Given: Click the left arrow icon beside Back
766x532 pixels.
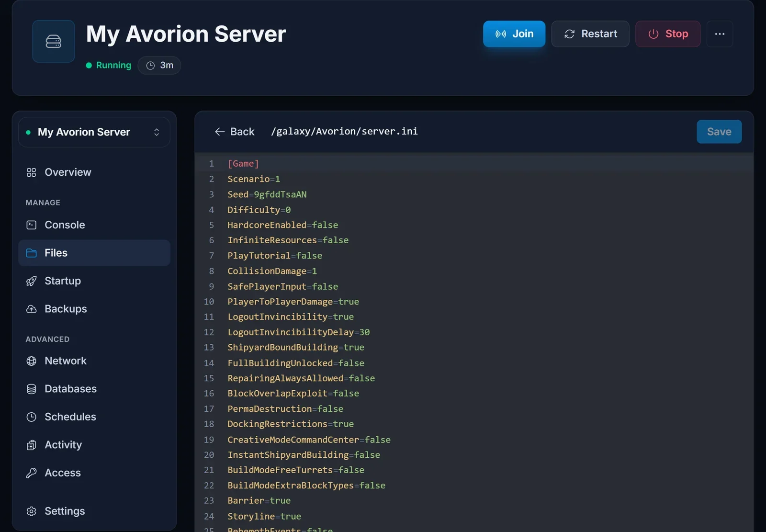Looking at the screenshot, I should pyautogui.click(x=220, y=132).
